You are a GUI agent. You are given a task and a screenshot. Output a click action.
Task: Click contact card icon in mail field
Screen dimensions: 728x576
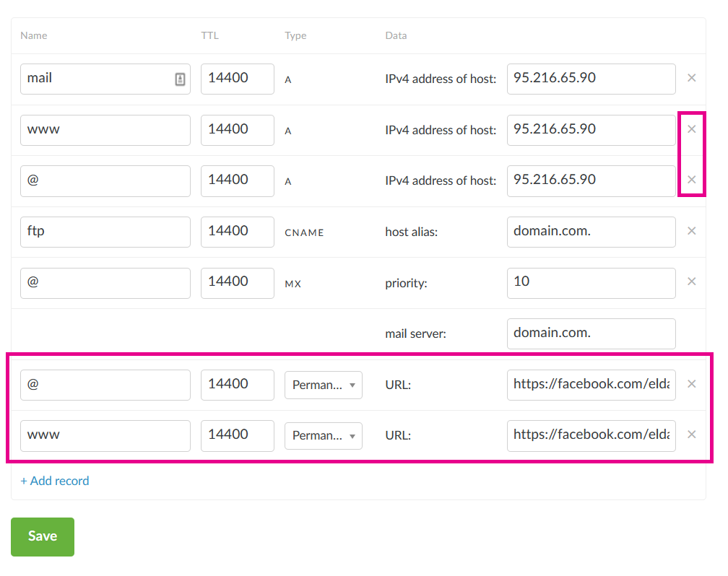tap(180, 79)
